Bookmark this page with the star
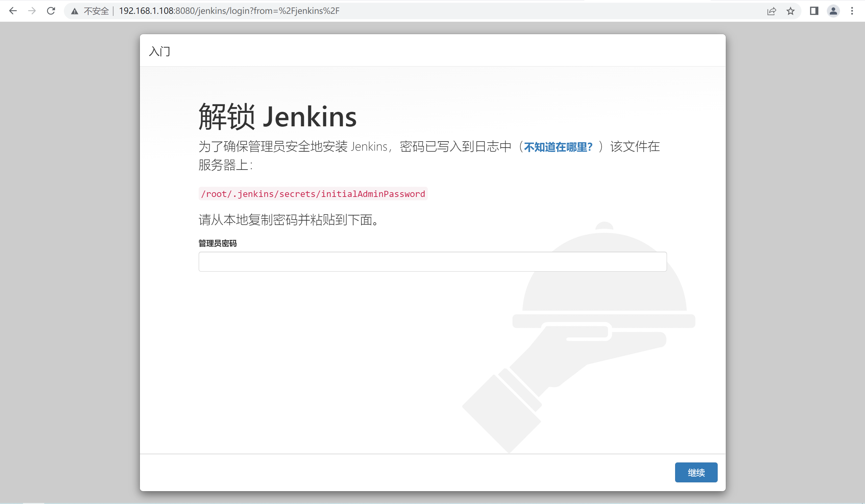The image size is (865, 504). (x=791, y=11)
